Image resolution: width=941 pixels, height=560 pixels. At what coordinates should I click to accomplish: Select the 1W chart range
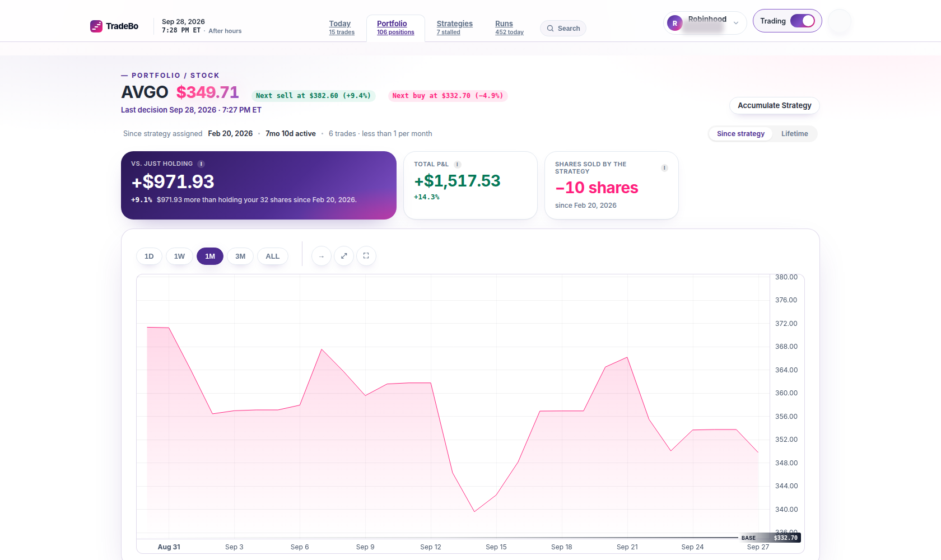tap(179, 256)
